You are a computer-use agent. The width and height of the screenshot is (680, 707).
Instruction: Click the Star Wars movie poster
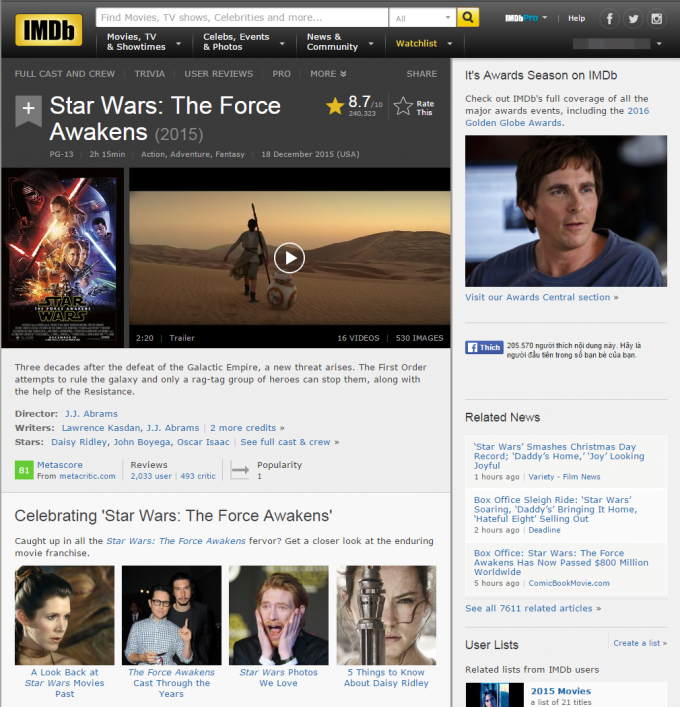pyautogui.click(x=63, y=258)
